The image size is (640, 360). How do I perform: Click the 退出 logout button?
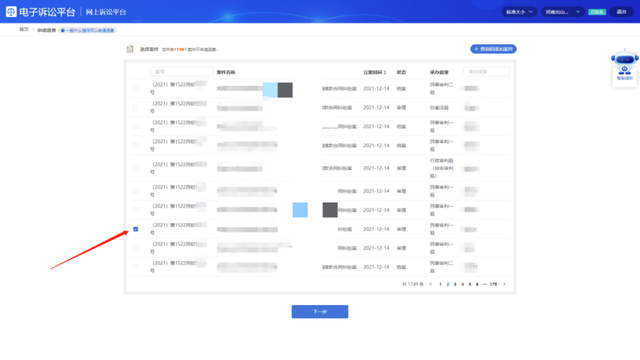[621, 12]
